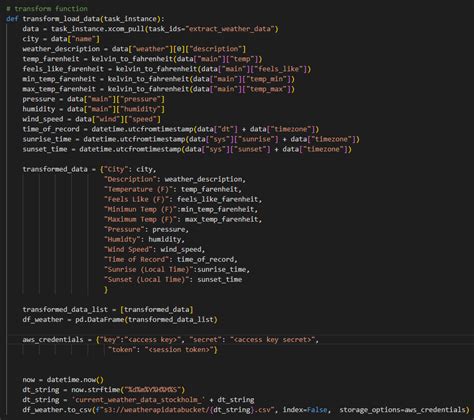This screenshot has height=420, width=474.
Task: Click time_of_record on its assignment line
Action: pos(51,129)
